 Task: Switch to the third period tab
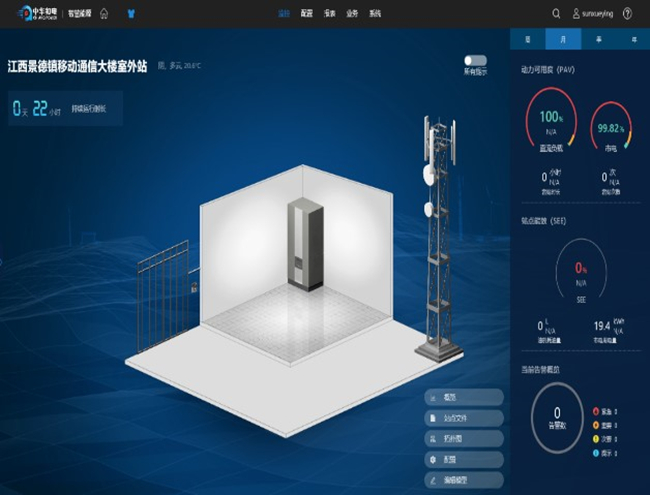599,39
